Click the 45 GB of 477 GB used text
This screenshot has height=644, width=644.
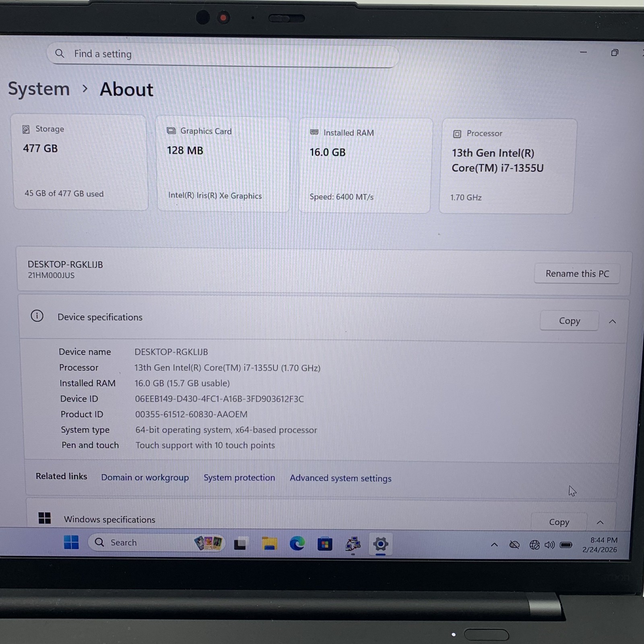[x=64, y=194]
